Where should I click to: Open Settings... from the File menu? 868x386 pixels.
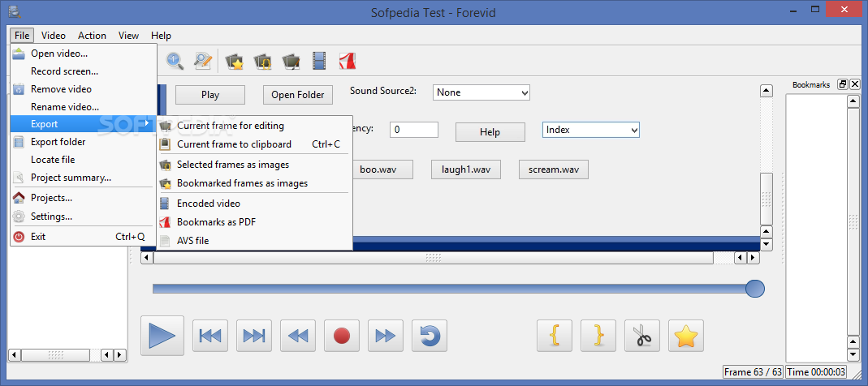[x=83, y=217]
